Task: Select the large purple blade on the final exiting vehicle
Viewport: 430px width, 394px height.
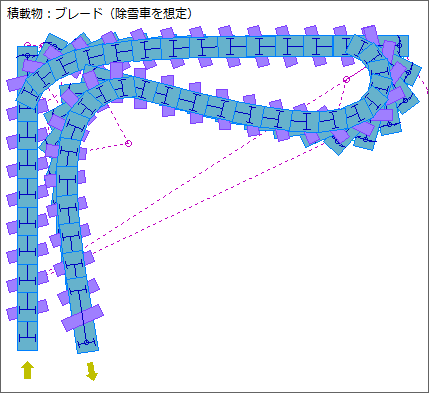Action: (x=82, y=317)
